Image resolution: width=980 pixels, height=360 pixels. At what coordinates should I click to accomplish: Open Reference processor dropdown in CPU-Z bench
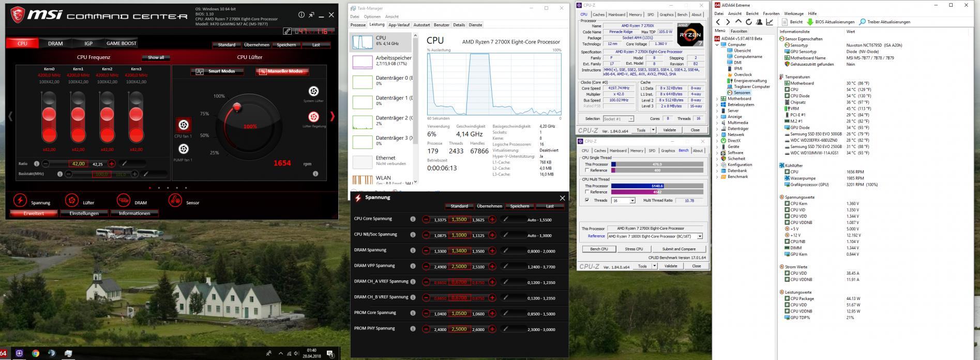(700, 236)
